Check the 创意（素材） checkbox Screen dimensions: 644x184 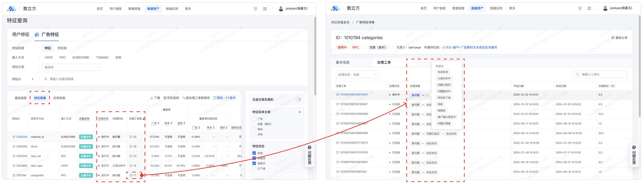tap(254, 124)
